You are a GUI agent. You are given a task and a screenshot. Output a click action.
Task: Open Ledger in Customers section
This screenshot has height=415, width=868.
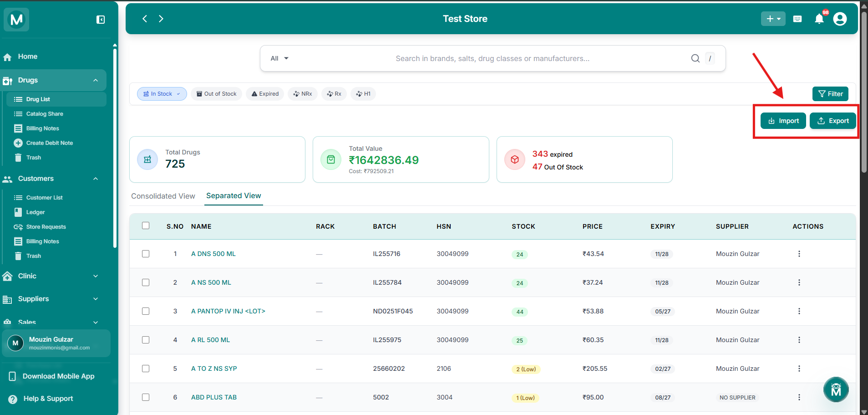click(36, 212)
